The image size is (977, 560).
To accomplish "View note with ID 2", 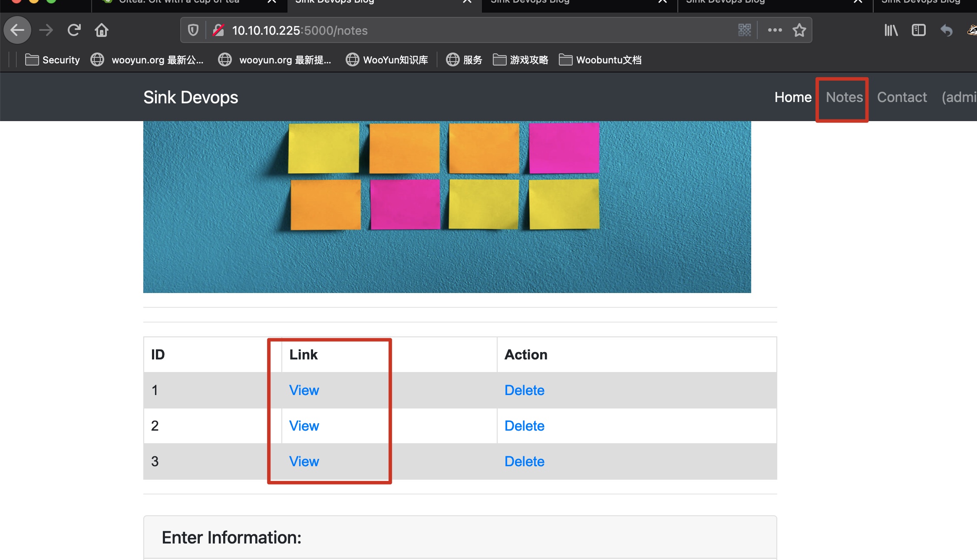I will (x=304, y=426).
